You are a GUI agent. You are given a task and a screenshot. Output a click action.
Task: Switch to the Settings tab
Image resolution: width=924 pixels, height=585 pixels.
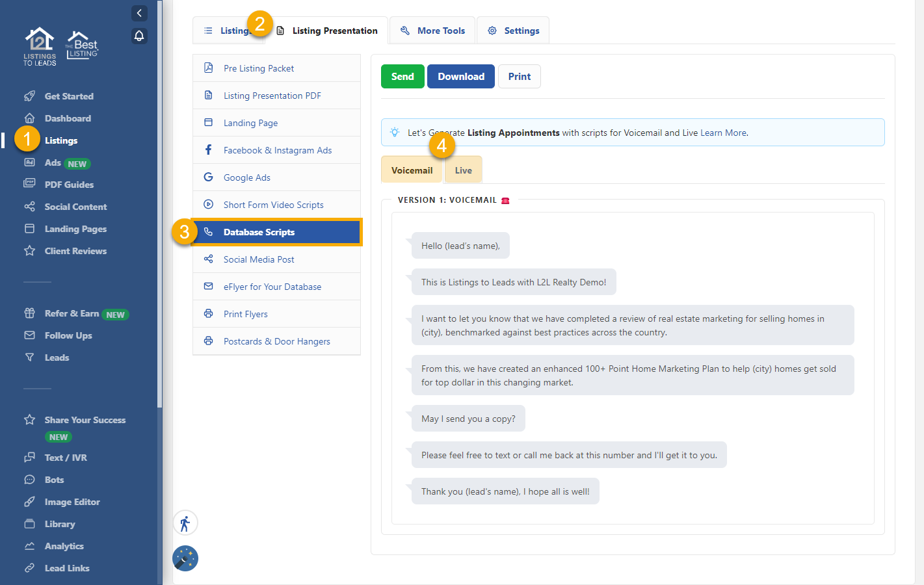(x=513, y=31)
